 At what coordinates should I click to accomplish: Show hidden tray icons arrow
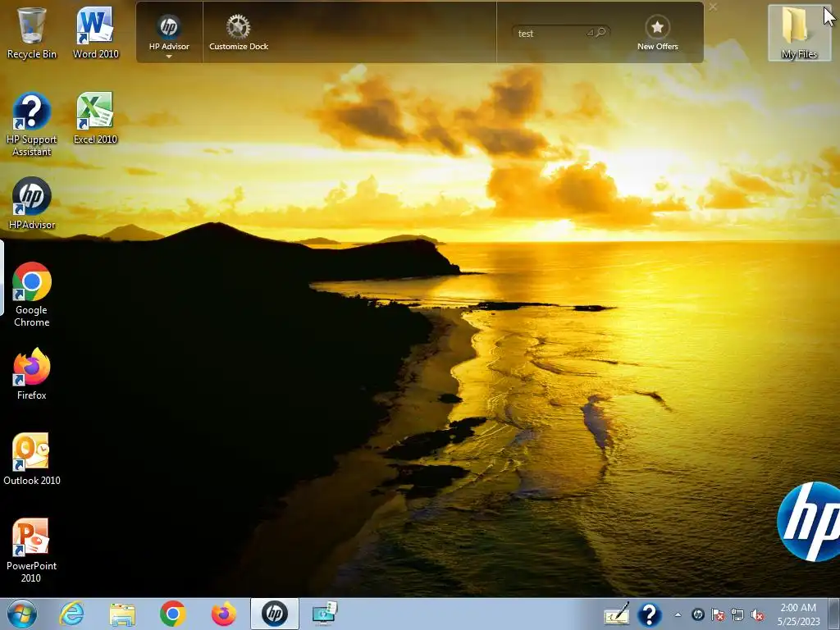pos(678,614)
